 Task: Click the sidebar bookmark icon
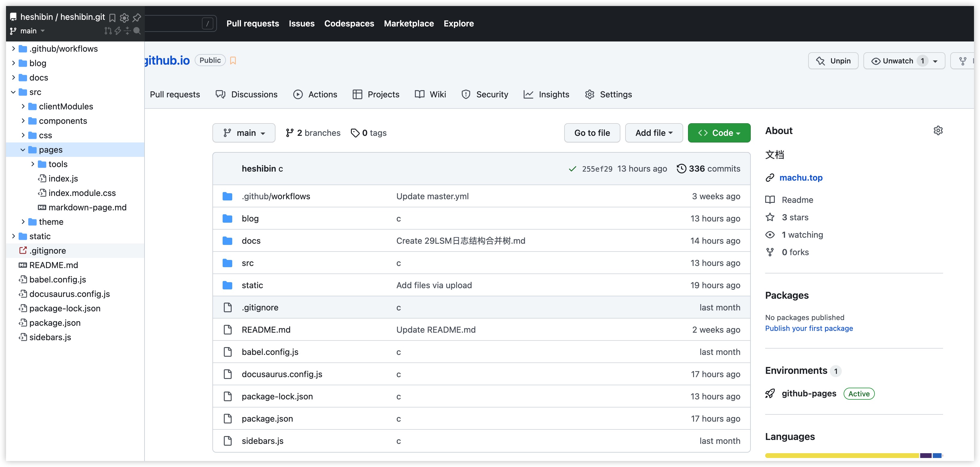tap(112, 17)
